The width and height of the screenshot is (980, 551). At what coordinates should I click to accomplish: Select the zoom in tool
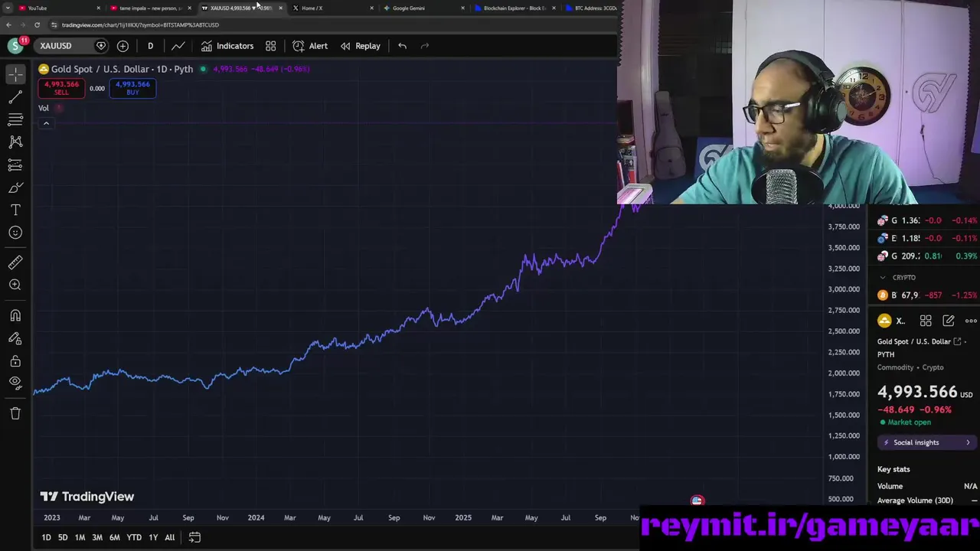point(15,285)
